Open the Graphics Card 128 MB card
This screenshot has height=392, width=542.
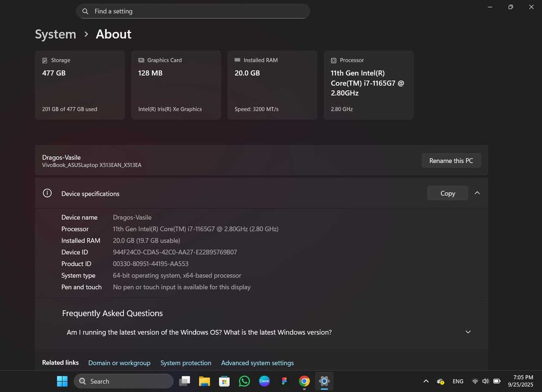(176, 85)
